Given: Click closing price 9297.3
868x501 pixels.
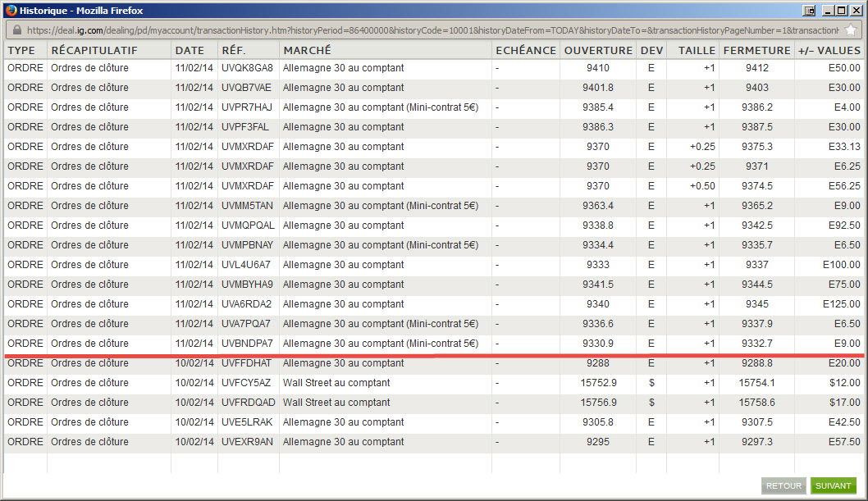Looking at the screenshot, I should pyautogui.click(x=756, y=442).
